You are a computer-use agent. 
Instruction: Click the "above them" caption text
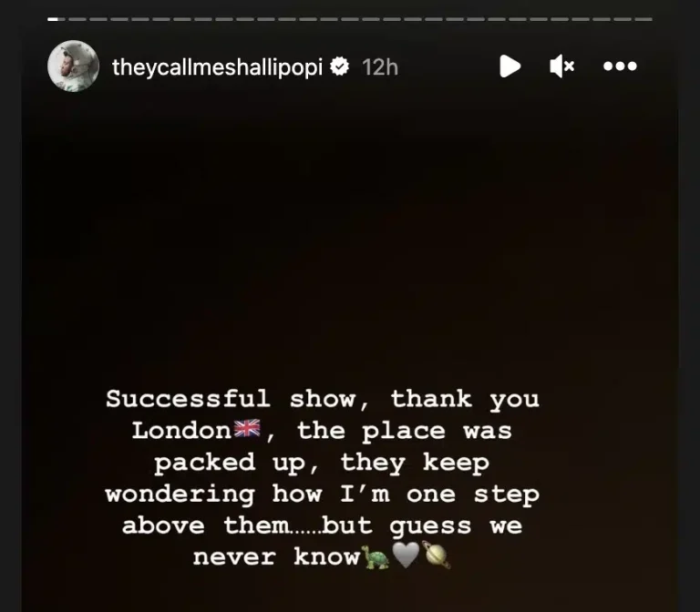(205, 525)
